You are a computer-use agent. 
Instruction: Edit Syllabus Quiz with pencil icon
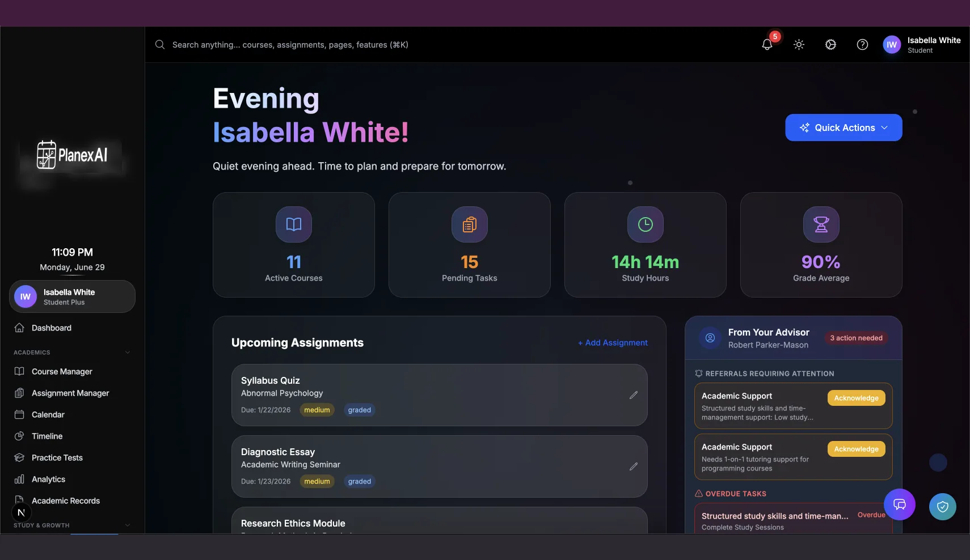tap(634, 395)
